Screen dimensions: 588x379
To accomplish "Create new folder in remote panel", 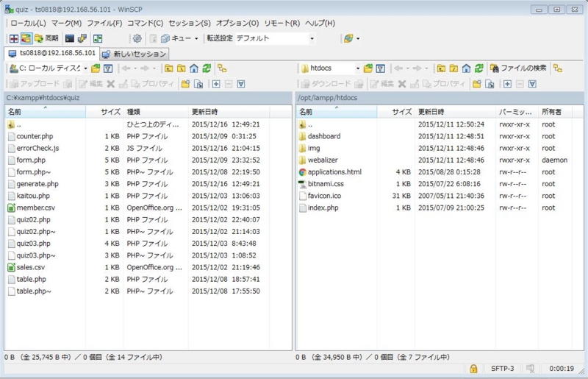I will pyautogui.click(x=476, y=84).
